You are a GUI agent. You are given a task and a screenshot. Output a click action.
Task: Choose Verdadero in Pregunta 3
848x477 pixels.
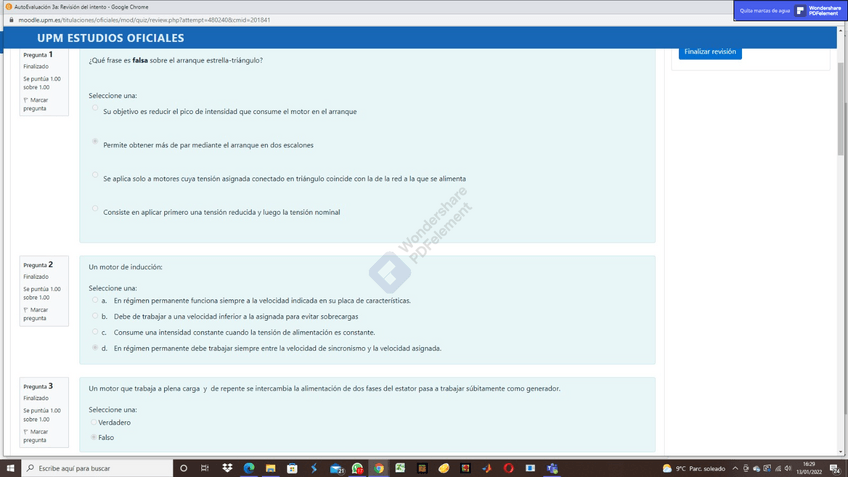click(x=94, y=422)
